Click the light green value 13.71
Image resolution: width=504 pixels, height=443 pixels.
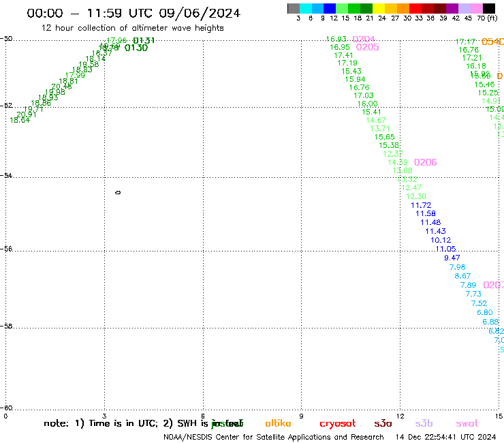(380, 129)
